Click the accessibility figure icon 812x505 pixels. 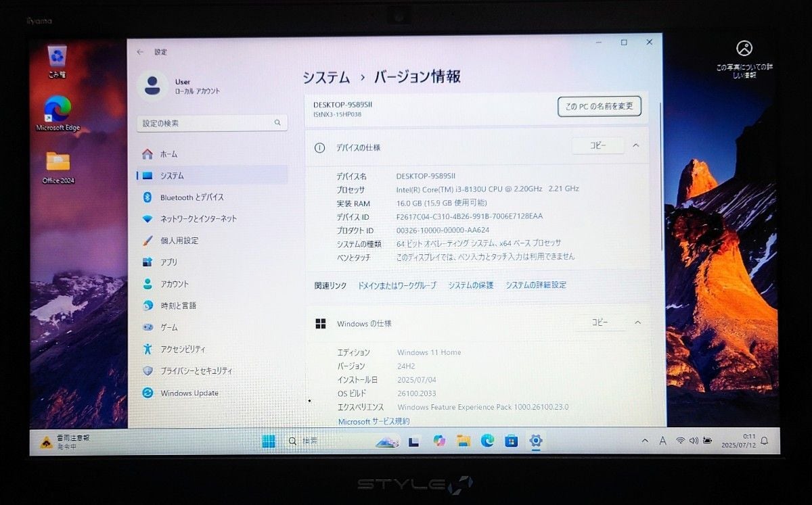148,349
